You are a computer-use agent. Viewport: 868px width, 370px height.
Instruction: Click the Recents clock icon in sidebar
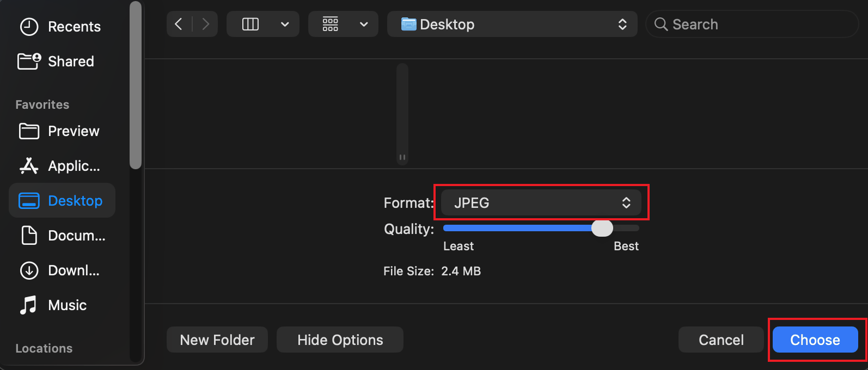29,27
